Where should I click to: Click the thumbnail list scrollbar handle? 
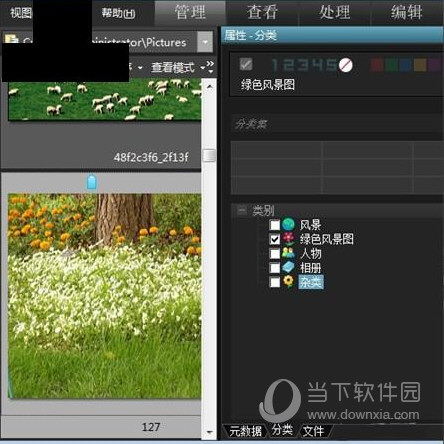(209, 155)
